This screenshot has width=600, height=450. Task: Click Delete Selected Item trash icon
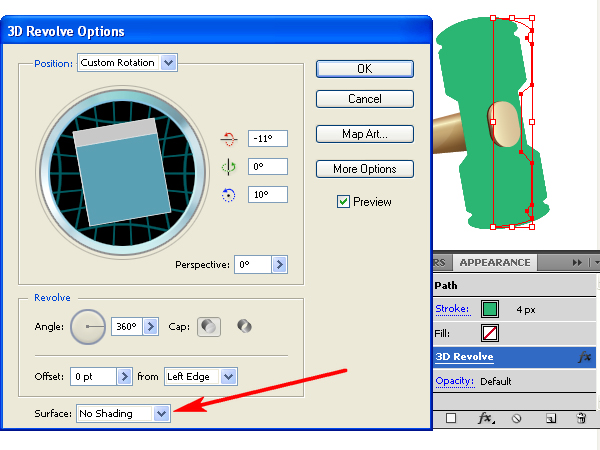(x=581, y=418)
